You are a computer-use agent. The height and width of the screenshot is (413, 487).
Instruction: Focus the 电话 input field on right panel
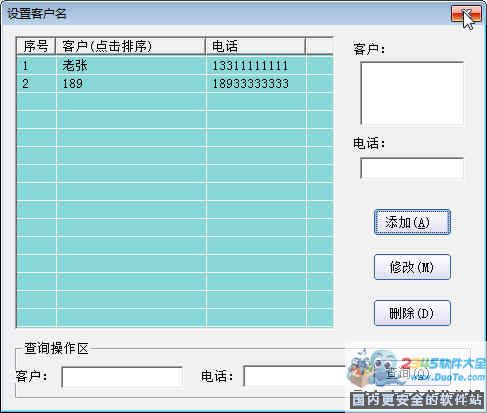(412, 168)
